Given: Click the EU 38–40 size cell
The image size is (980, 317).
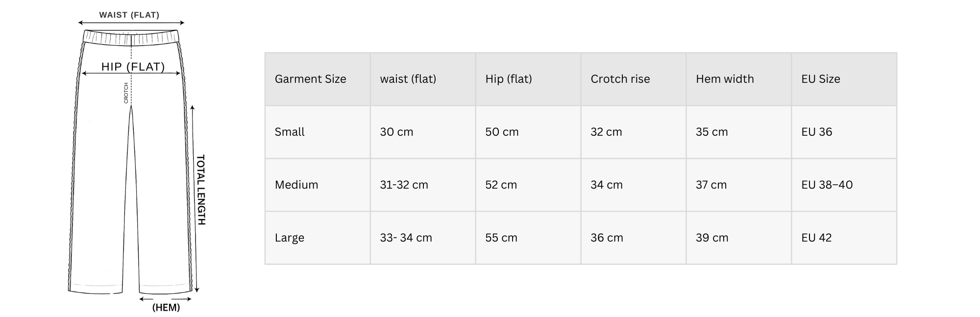Looking at the screenshot, I should pos(827,185).
